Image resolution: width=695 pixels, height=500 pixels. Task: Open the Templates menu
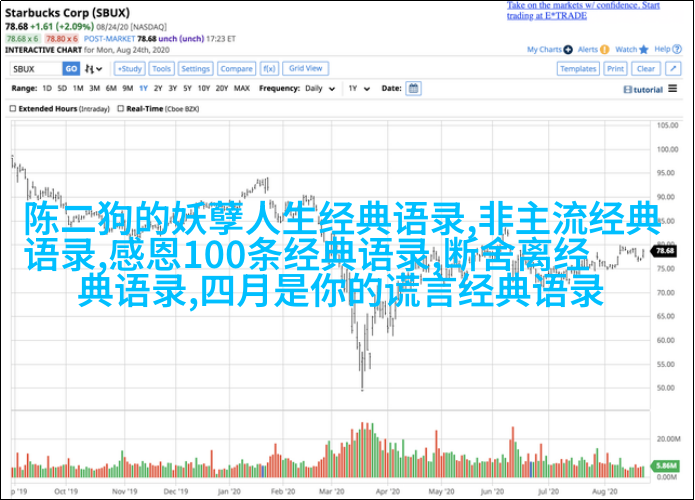click(x=578, y=69)
